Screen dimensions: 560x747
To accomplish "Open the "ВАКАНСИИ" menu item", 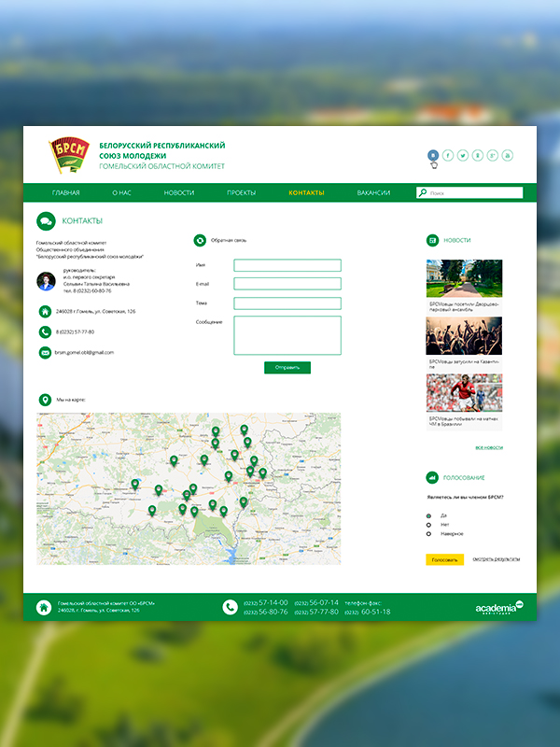I will point(373,193).
